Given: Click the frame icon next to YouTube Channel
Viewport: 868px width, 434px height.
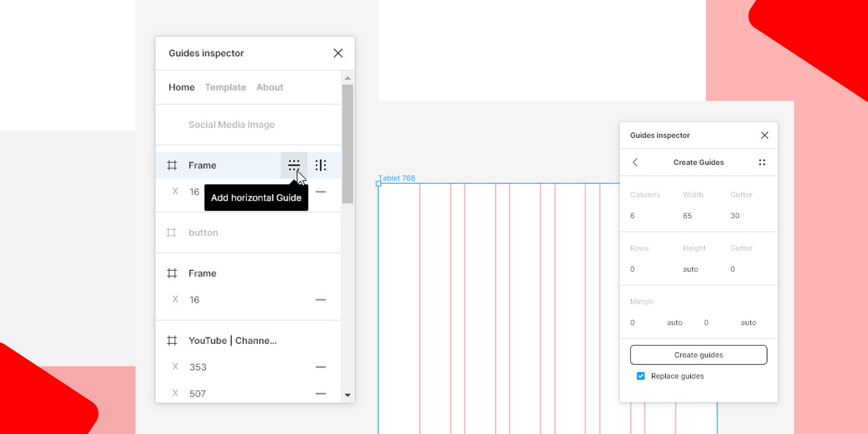Looking at the screenshot, I should click(172, 341).
